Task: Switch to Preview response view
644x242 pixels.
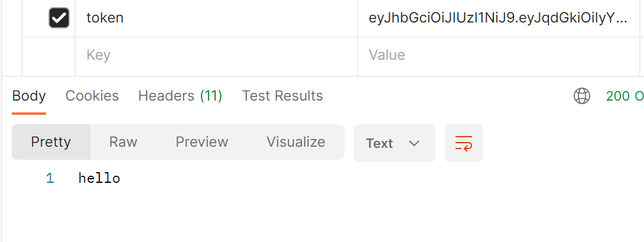Action: point(201,142)
